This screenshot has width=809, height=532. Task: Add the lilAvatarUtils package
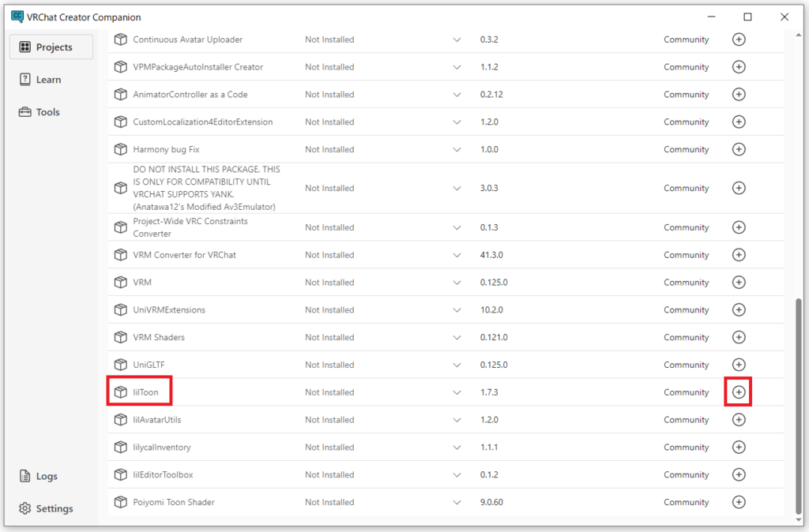point(739,420)
